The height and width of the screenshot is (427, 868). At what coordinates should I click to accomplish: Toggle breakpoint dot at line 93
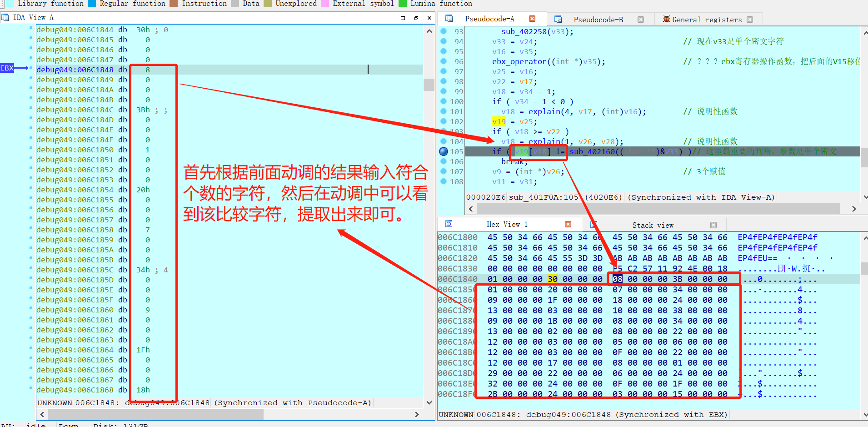444,31
